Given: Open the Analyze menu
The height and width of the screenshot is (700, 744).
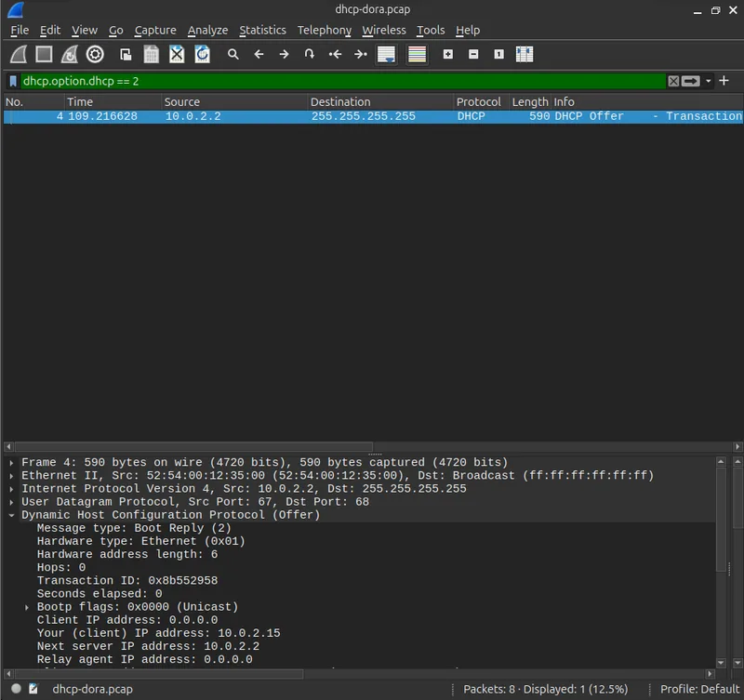Looking at the screenshot, I should pyautogui.click(x=207, y=31).
